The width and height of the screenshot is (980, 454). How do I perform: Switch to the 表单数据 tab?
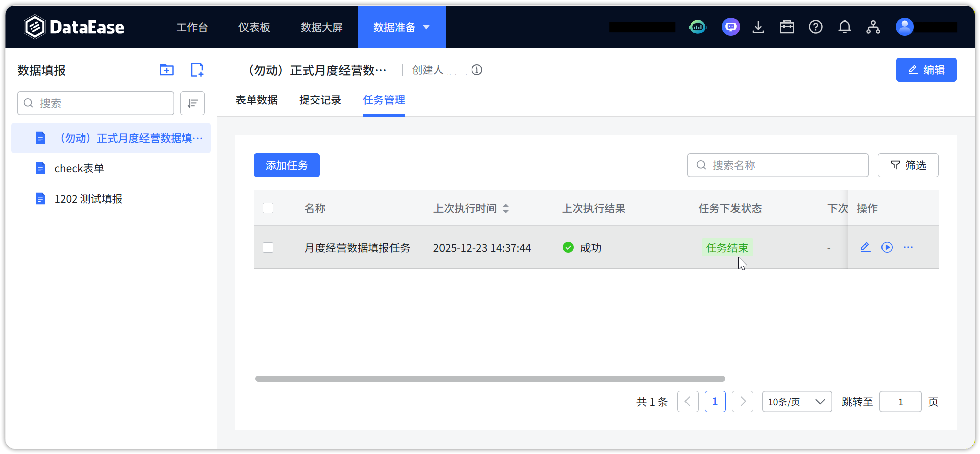point(257,100)
